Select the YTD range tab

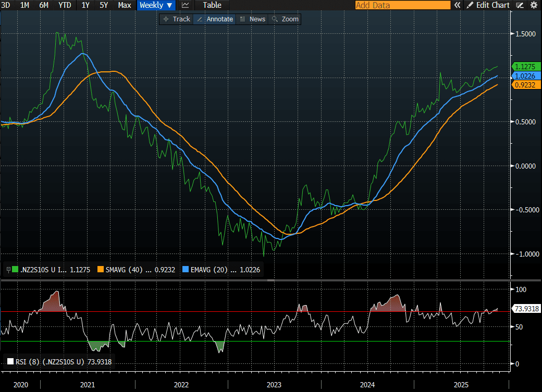click(65, 5)
